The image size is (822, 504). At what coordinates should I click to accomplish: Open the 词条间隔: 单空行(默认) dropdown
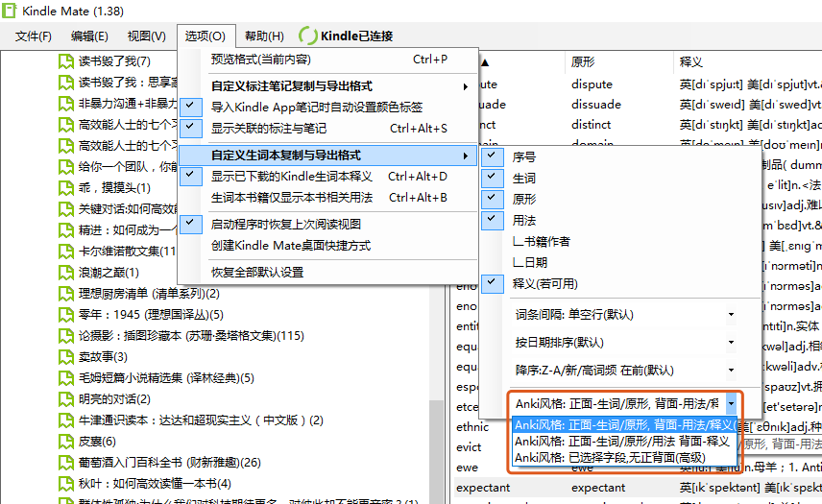pos(623,314)
